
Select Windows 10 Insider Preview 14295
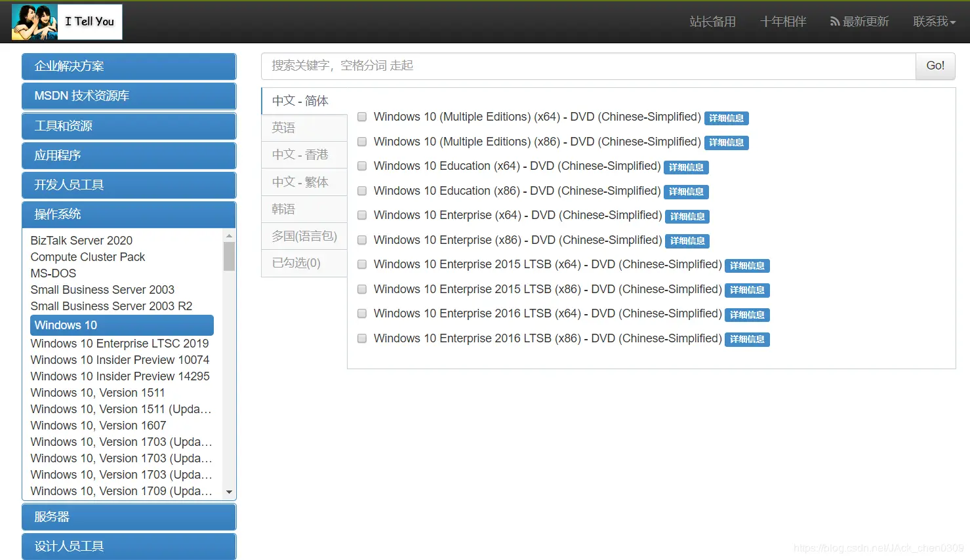pos(120,376)
